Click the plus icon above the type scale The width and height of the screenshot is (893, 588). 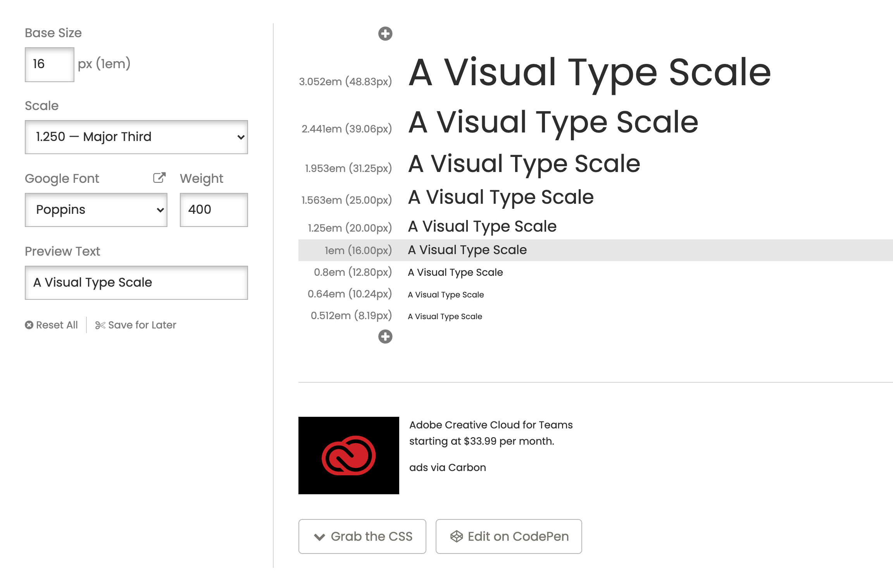point(385,34)
